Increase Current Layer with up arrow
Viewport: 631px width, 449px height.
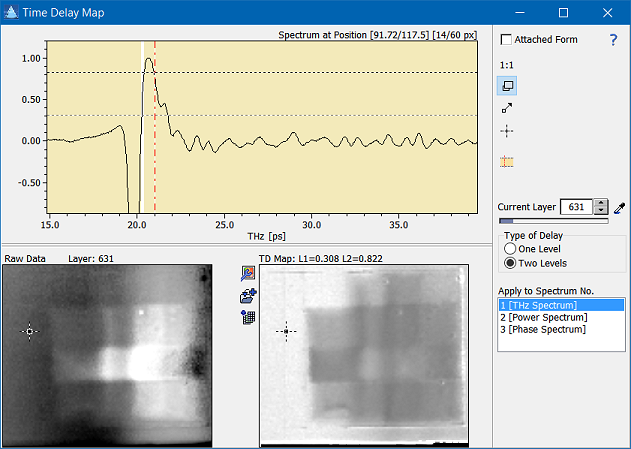pos(600,203)
